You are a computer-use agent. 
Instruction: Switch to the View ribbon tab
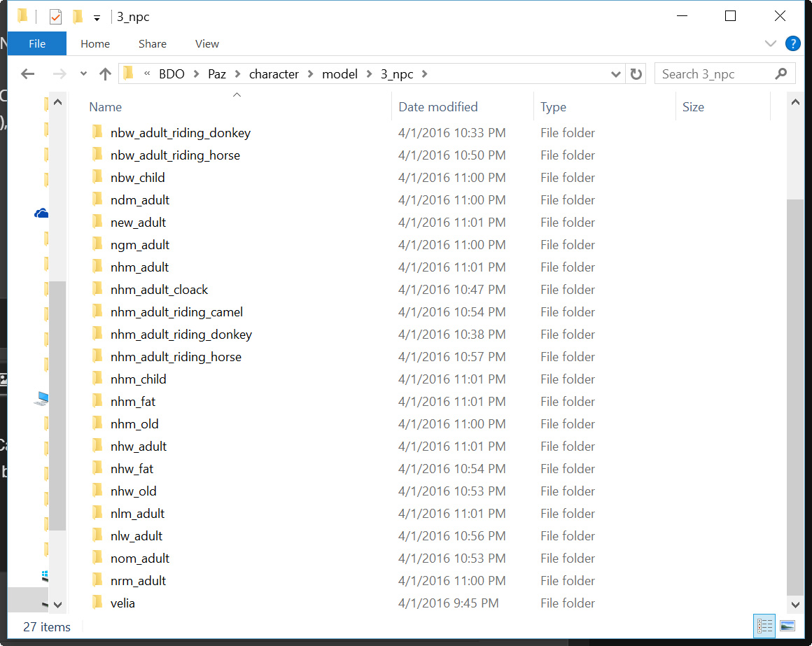click(x=206, y=43)
